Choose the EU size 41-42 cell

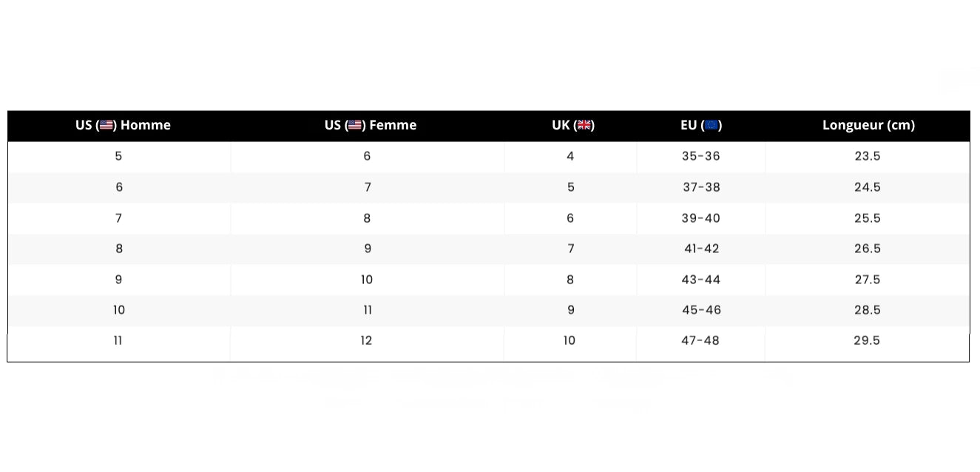[x=700, y=249]
